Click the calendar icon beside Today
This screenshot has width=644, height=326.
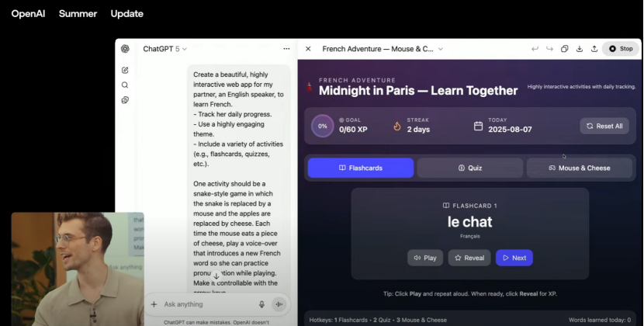[x=478, y=126]
